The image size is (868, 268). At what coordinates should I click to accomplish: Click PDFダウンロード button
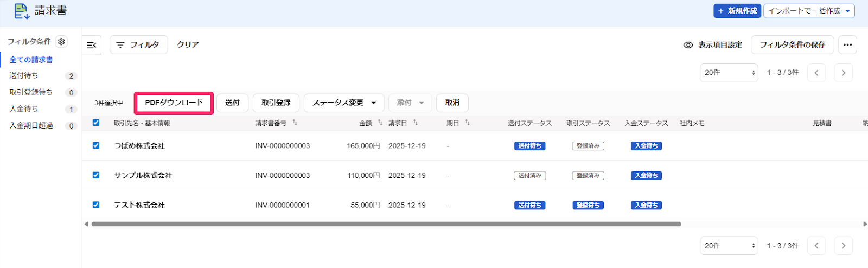click(x=174, y=103)
